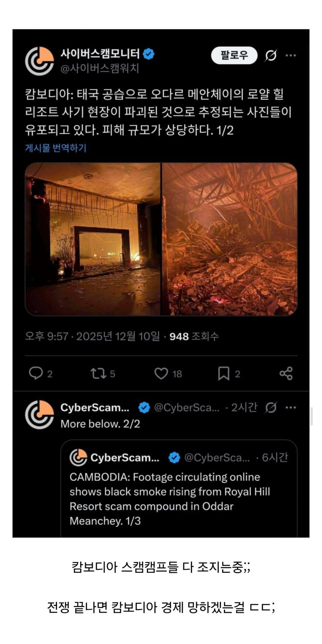
Task: Click the reply speech bubble icon
Action: (36, 373)
